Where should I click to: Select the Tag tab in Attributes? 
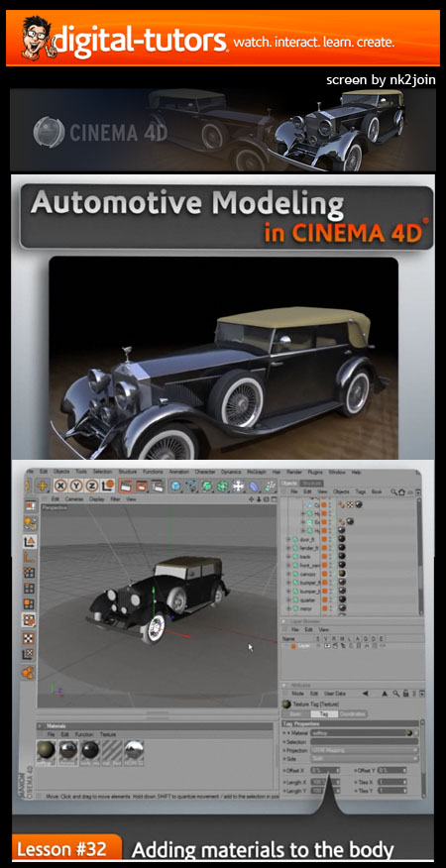(324, 714)
